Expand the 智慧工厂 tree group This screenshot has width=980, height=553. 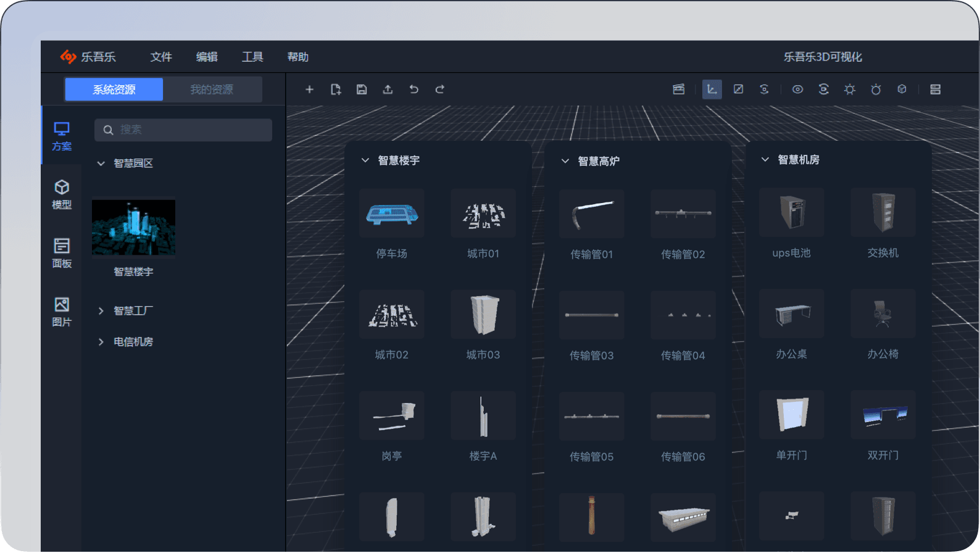point(101,311)
